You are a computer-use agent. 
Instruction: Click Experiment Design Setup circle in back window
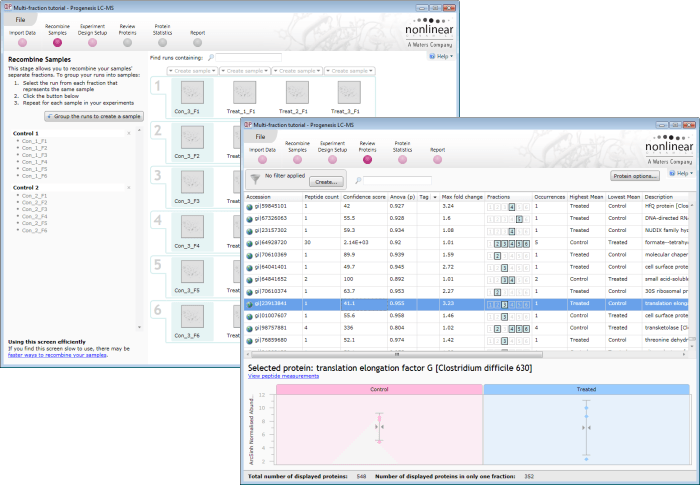(x=92, y=43)
